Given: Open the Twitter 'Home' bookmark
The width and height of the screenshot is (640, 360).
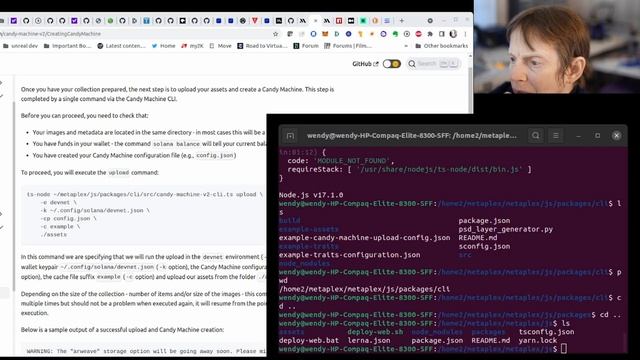Looking at the screenshot, I should (x=163, y=46).
